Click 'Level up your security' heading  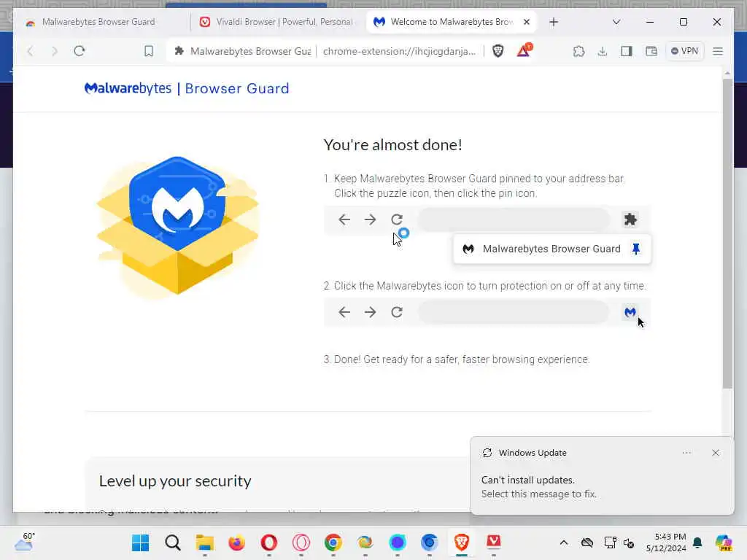[175, 481]
